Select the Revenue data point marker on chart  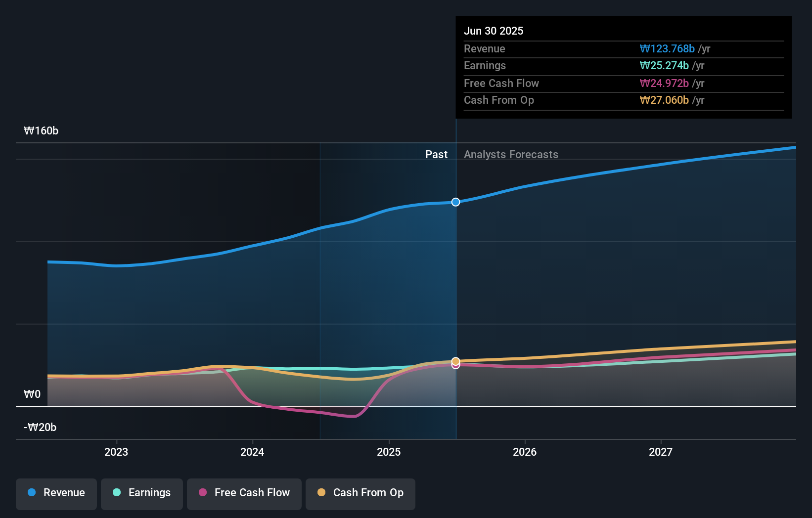tap(455, 202)
